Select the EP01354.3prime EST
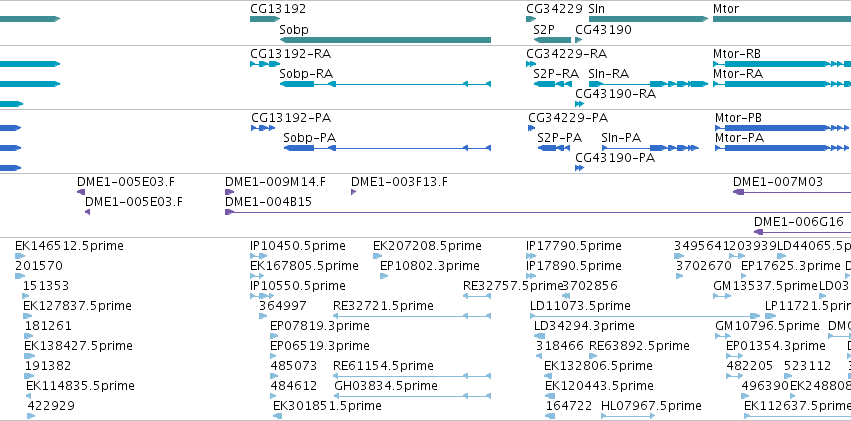This screenshot has height=421, width=851. [x=734, y=356]
